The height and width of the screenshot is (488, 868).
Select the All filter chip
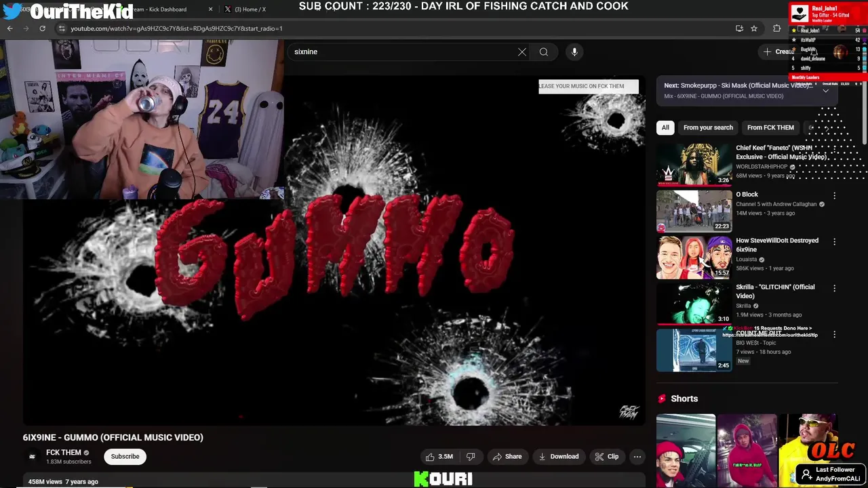click(x=665, y=127)
